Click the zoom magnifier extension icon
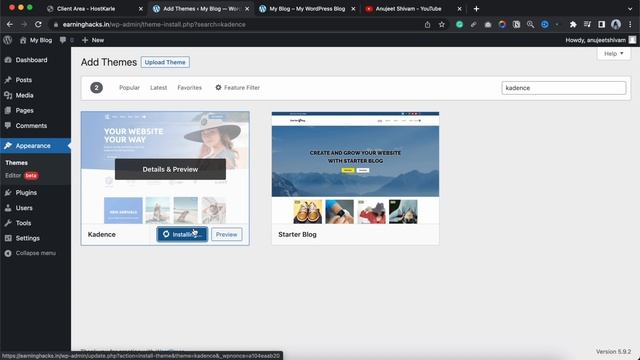This screenshot has height=360, width=640. coord(530,24)
